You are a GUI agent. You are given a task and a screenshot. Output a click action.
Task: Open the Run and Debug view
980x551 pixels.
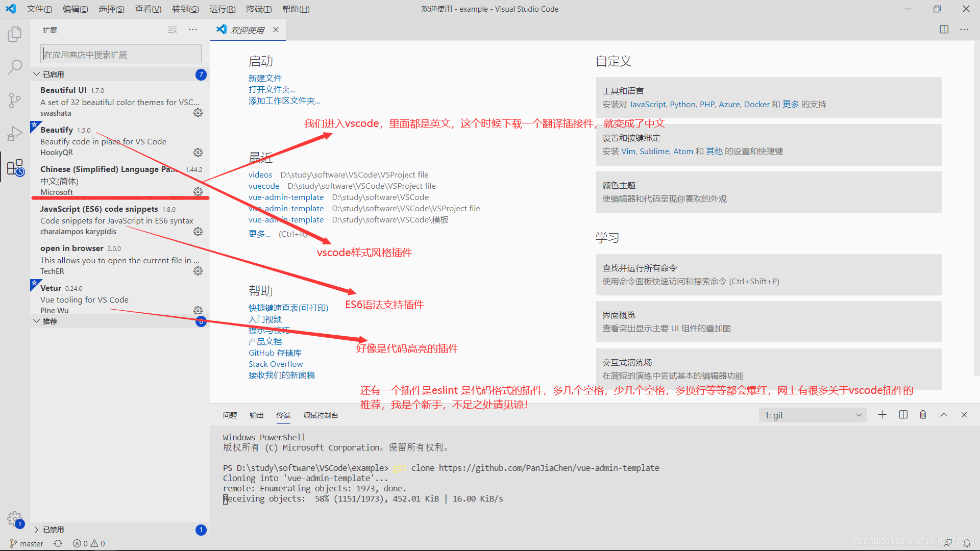[x=15, y=134]
